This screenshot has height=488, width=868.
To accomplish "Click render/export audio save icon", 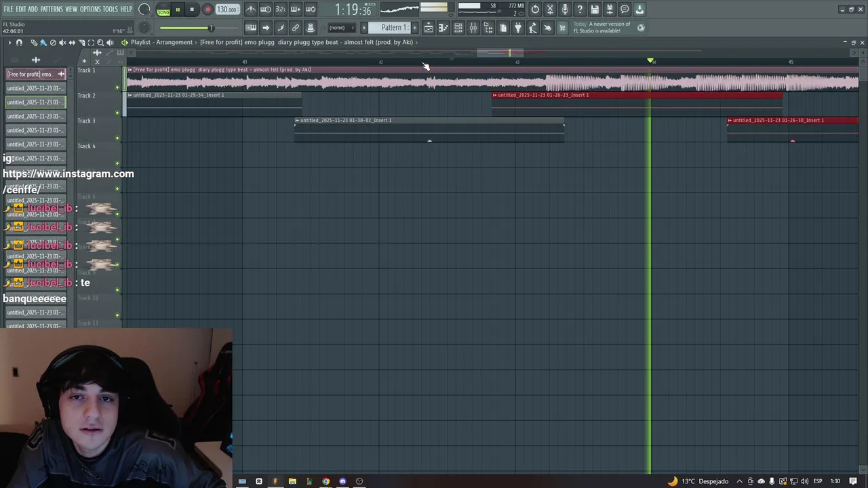I will (610, 9).
